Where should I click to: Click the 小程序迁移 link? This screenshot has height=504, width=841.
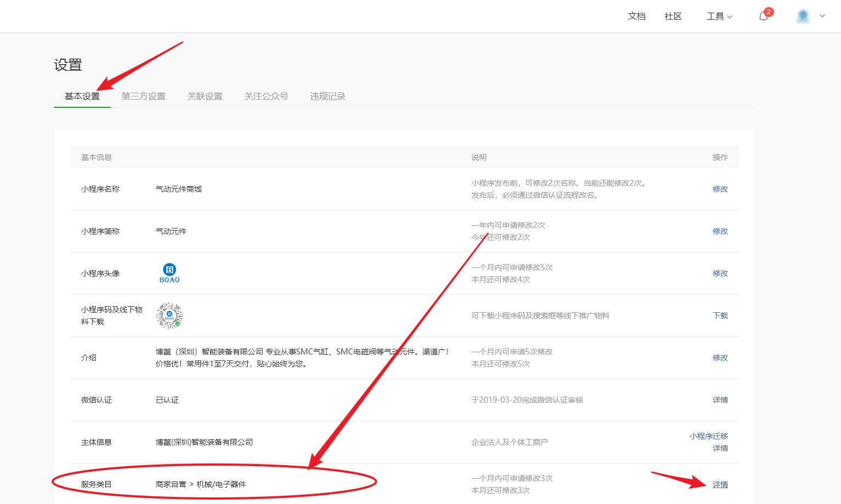tap(708, 436)
